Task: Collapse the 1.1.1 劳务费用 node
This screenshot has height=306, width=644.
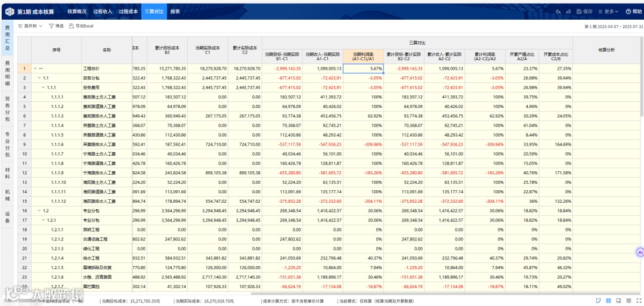Action: pos(44,87)
